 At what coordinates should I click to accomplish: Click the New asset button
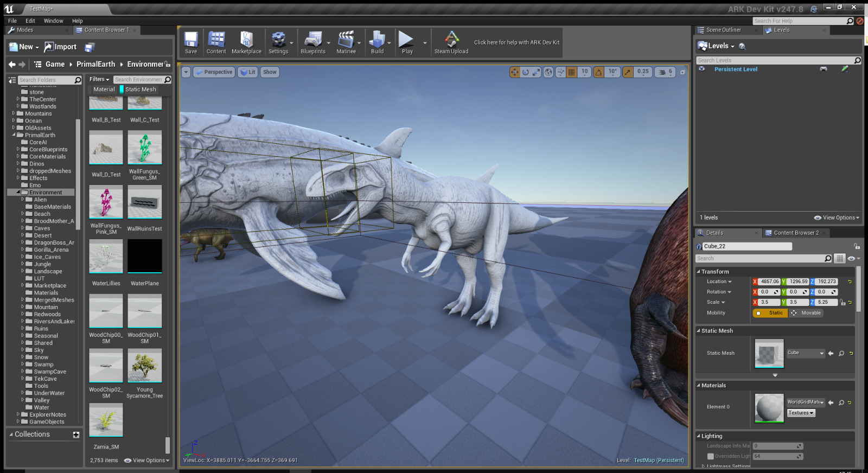point(24,47)
